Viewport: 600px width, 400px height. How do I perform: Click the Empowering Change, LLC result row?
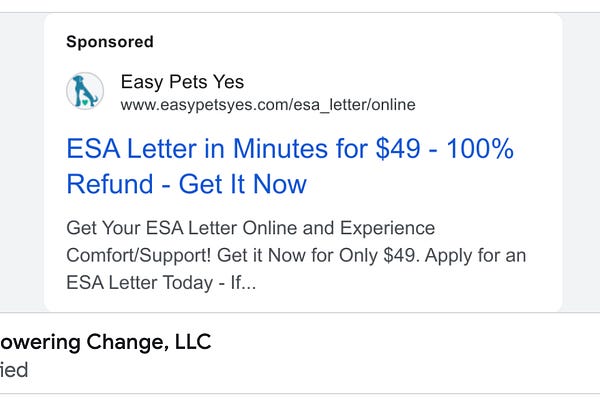[x=300, y=353]
